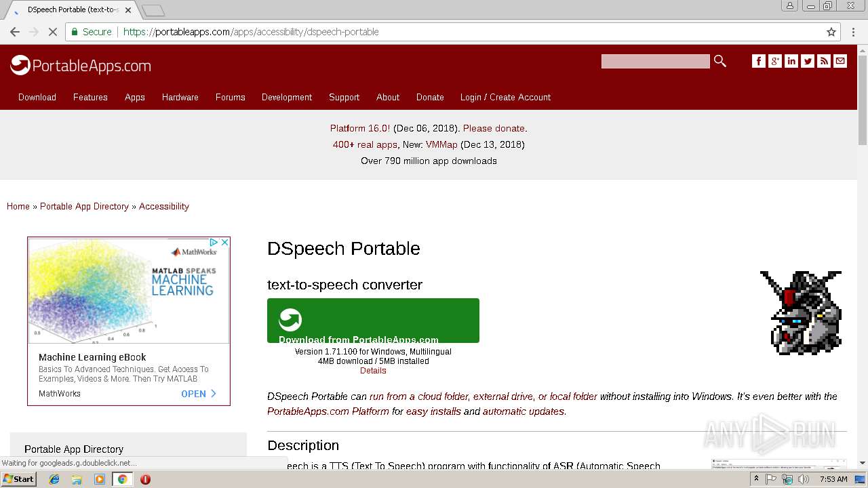Open the file explorer taskbar icon
868x488 pixels.
coord(77,479)
